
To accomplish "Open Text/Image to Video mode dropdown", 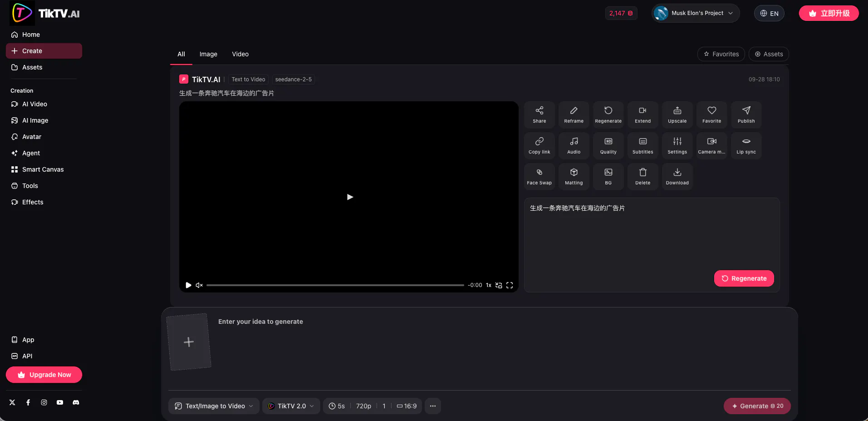I will (x=214, y=406).
